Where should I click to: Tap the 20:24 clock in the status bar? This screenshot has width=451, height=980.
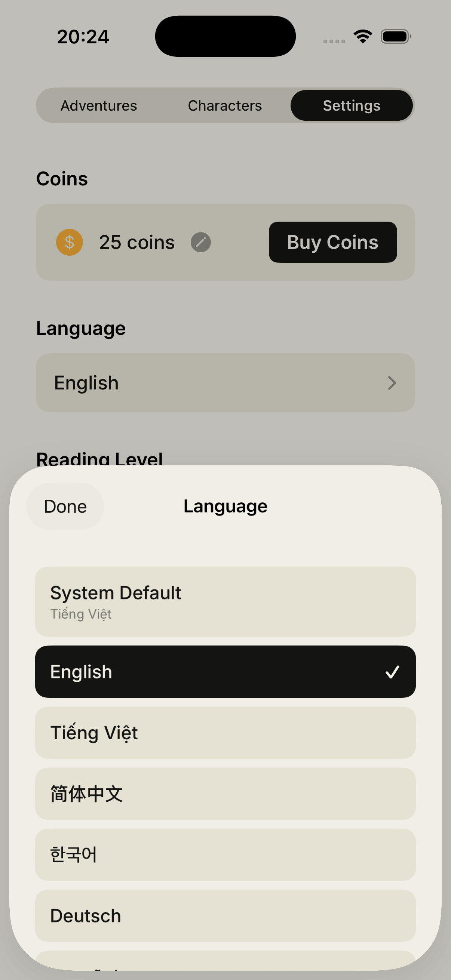pos(83,36)
